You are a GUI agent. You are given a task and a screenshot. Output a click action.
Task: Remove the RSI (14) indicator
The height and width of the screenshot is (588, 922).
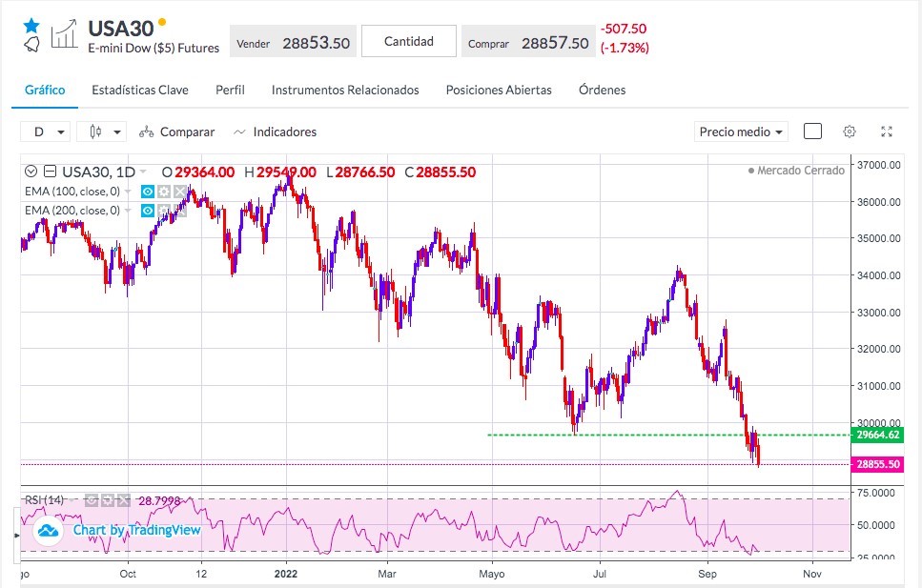pos(124,500)
